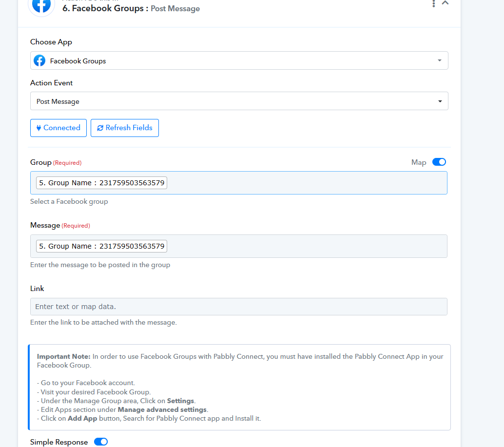Click the Refresh Fields button

click(125, 128)
